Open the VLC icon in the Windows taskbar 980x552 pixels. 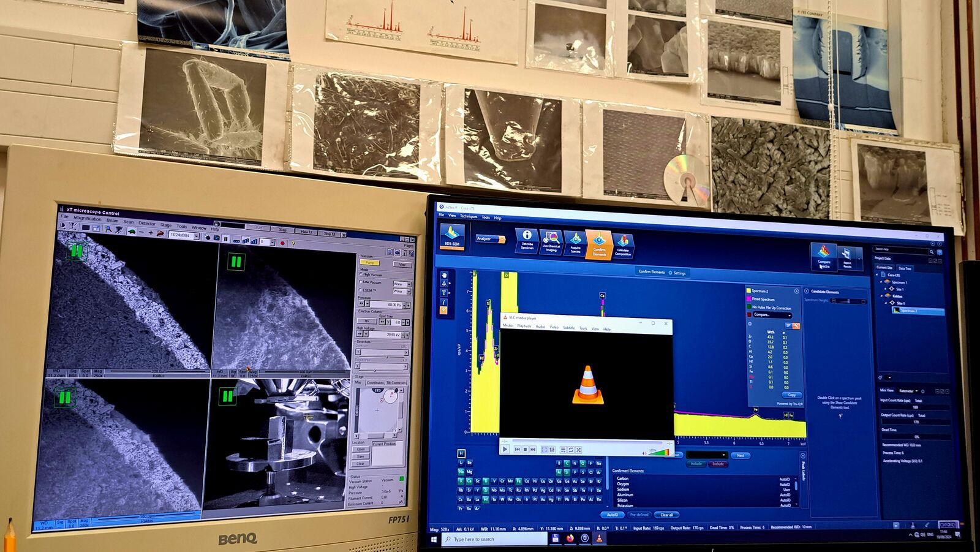[599, 539]
